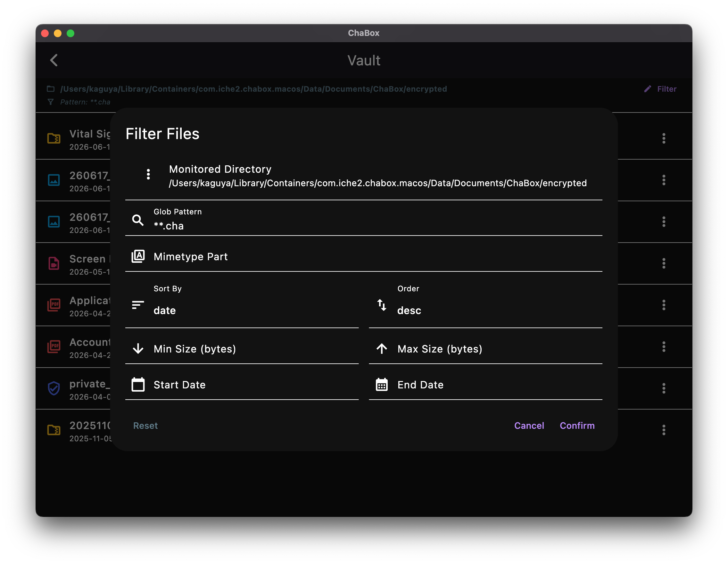Focus the Min Size (bytes) field
Viewport: 728px width, 564px height.
242,349
